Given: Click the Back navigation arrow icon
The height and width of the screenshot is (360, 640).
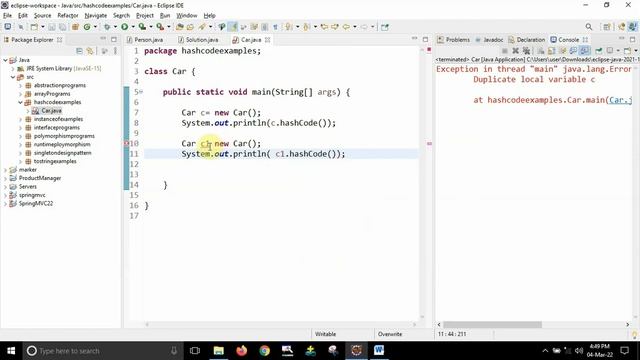Looking at the screenshot, I should [x=346, y=27].
